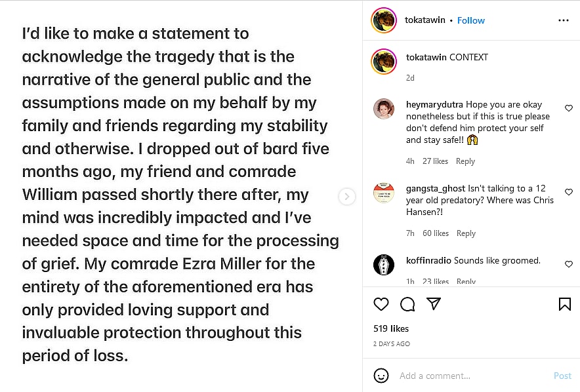View the 519 likes list
580x392 pixels.
[x=391, y=328]
